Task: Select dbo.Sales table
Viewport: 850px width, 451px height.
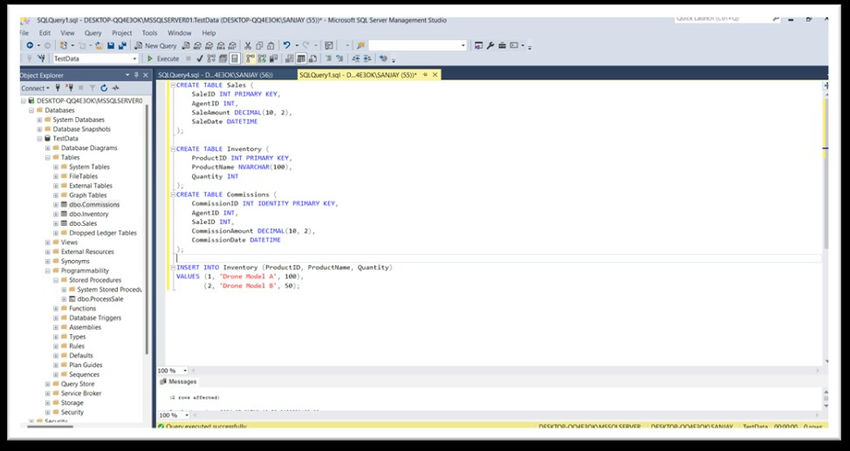Action: point(83,223)
